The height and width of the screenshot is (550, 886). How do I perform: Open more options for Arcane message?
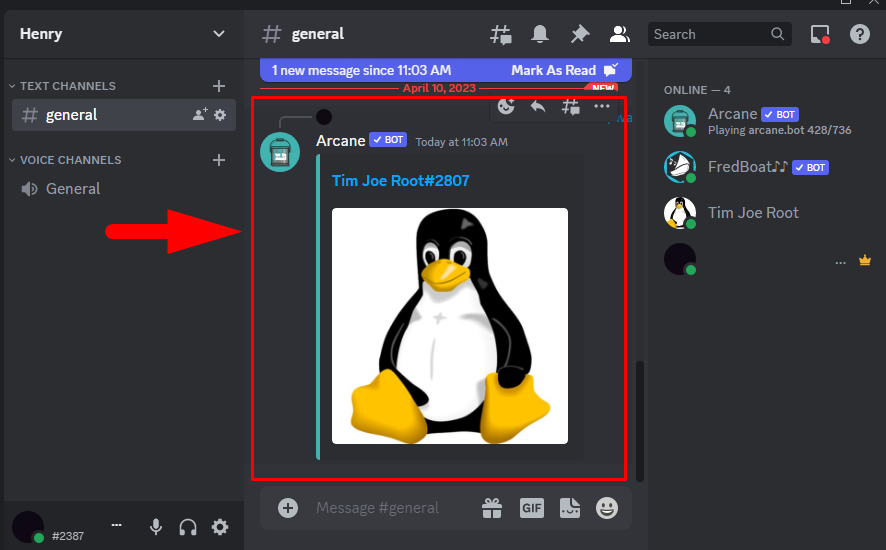[602, 106]
